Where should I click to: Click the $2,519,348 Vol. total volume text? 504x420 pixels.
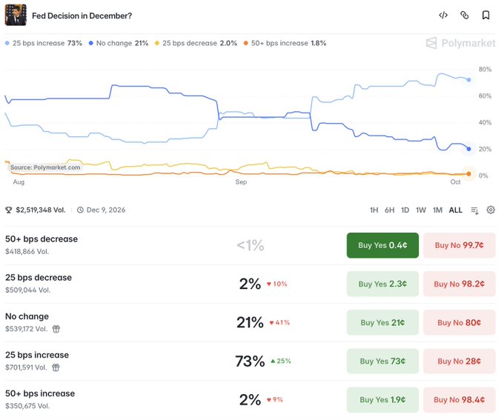tap(41, 210)
